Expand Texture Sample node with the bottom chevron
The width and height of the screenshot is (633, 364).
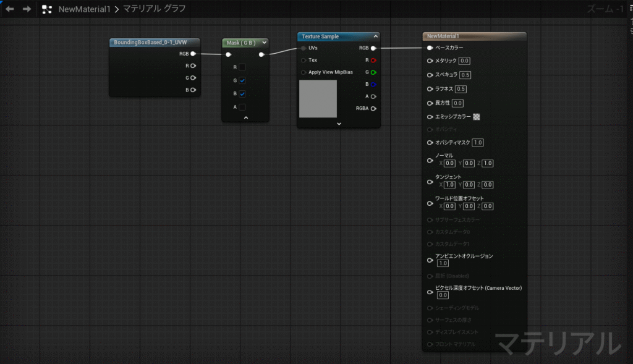tap(339, 124)
